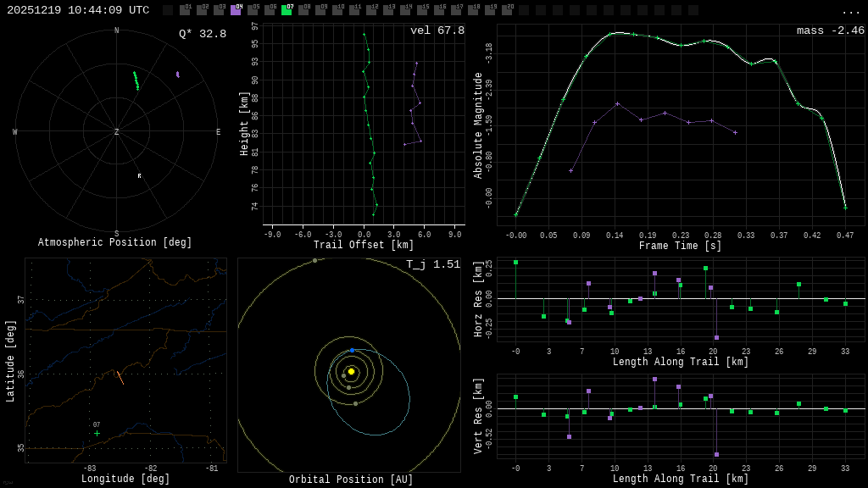
Task: Click Zenith Z at polar plot center
Action: (x=117, y=132)
